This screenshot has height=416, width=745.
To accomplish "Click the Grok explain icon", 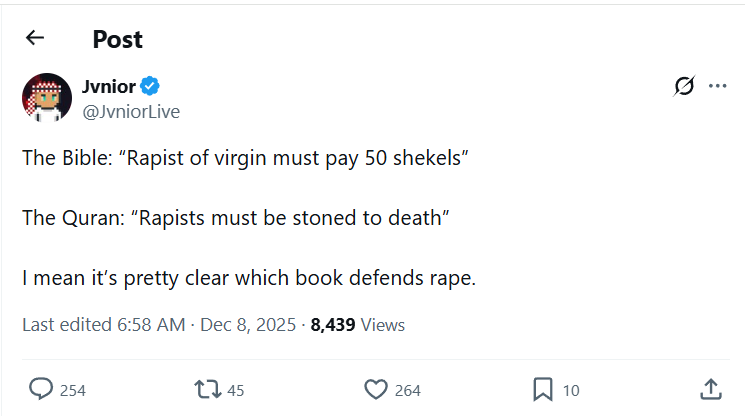I will coord(684,87).
